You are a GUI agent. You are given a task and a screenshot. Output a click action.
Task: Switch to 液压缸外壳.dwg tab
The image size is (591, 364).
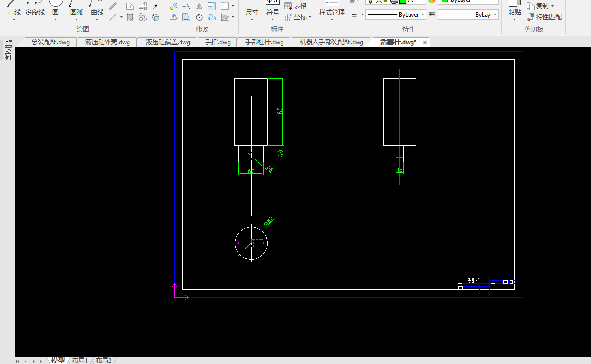[107, 42]
